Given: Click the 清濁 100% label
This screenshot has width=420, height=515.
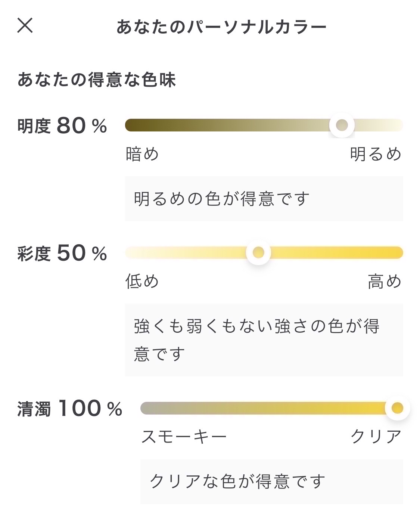Looking at the screenshot, I should coord(70,408).
